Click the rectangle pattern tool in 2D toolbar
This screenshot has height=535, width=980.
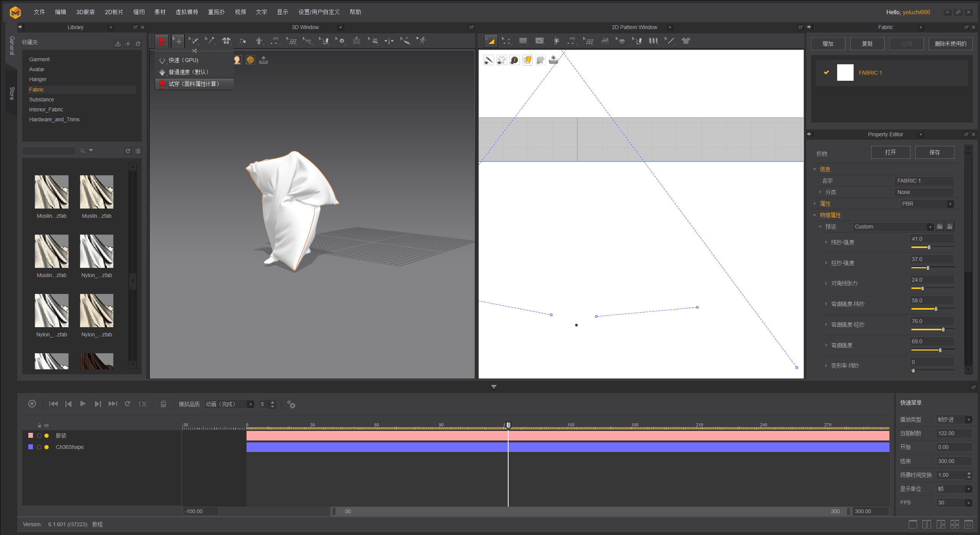tap(523, 41)
